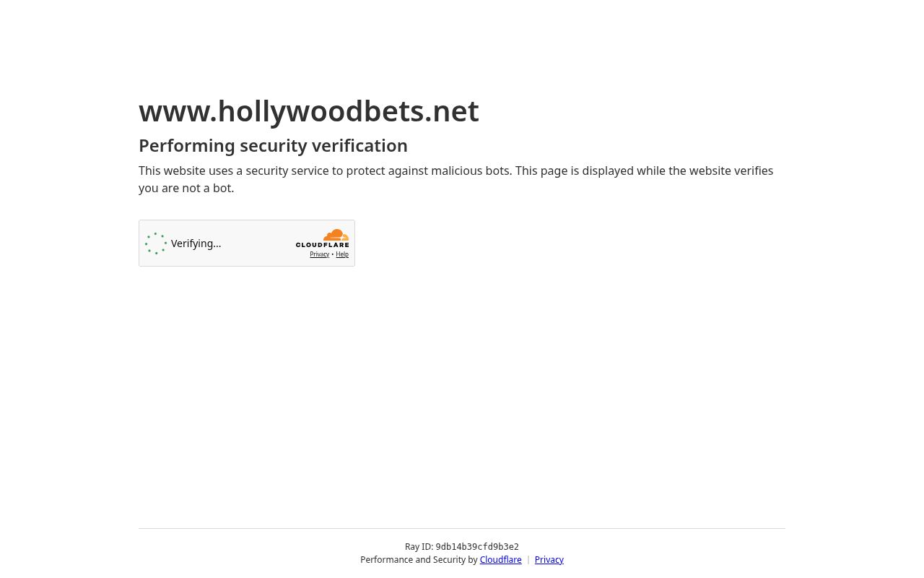
Task: Click the empty page background area
Action: click(462, 397)
